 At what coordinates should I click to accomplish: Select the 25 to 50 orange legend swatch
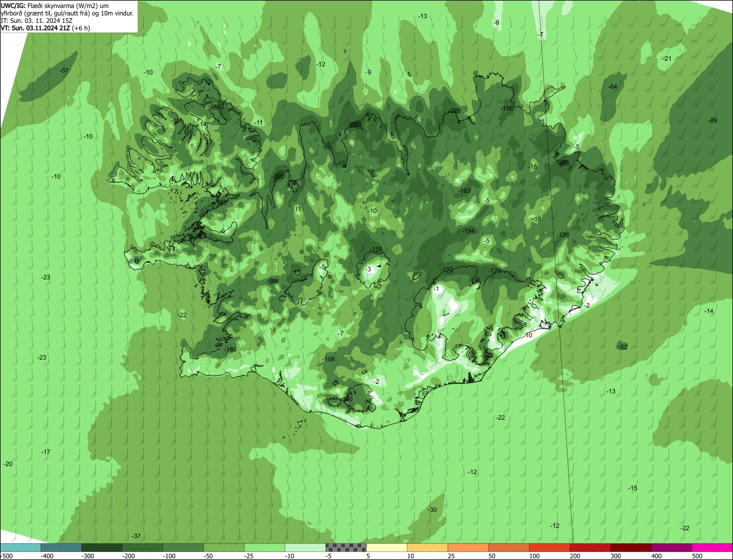coord(468,547)
